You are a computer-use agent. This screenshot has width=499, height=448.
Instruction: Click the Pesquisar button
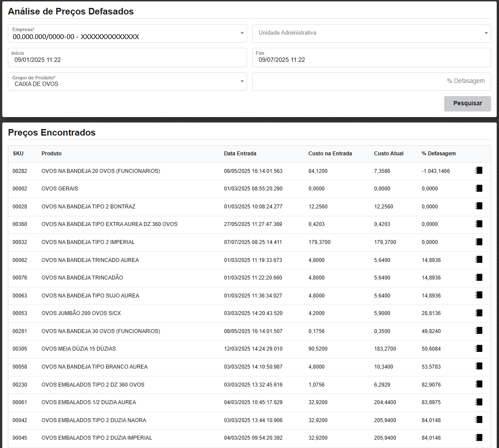click(467, 104)
